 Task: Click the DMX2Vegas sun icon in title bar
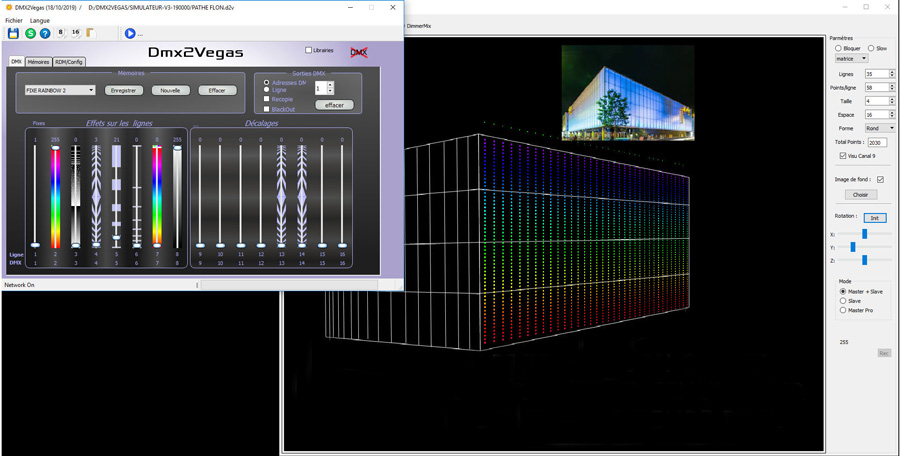click(9, 7)
